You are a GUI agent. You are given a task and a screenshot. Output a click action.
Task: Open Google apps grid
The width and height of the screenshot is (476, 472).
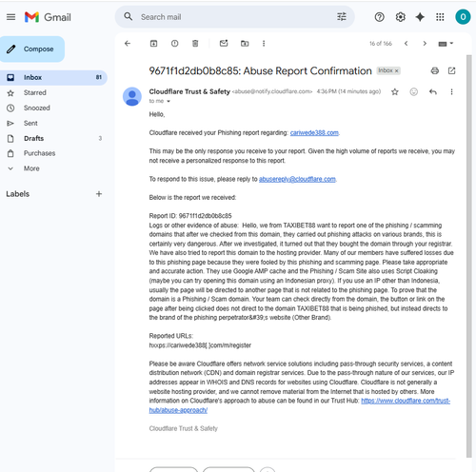click(440, 17)
